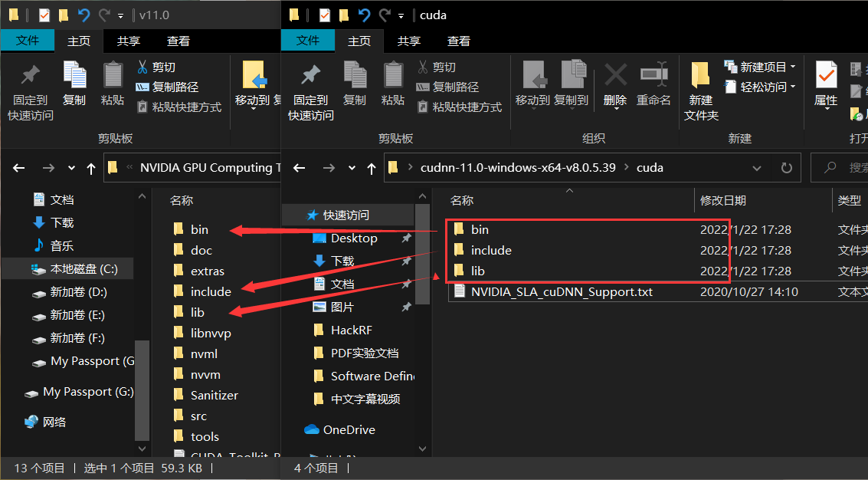Click Paste (粘贴) icon in v11.0 window
The image size is (868, 480).
113,84
